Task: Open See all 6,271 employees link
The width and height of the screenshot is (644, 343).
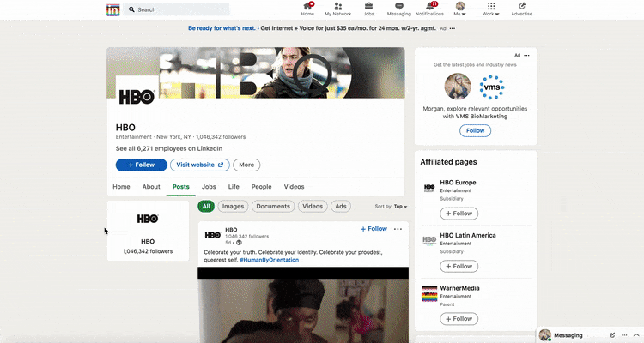Action: 169,148
